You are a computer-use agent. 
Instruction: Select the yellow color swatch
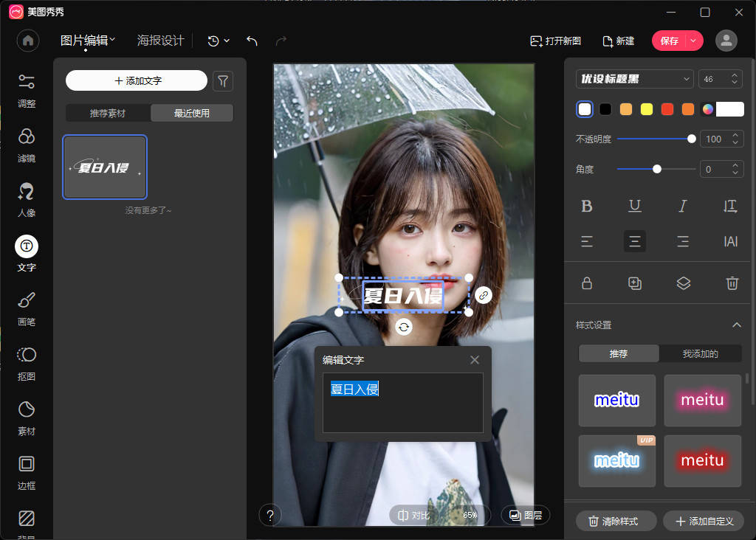(647, 109)
